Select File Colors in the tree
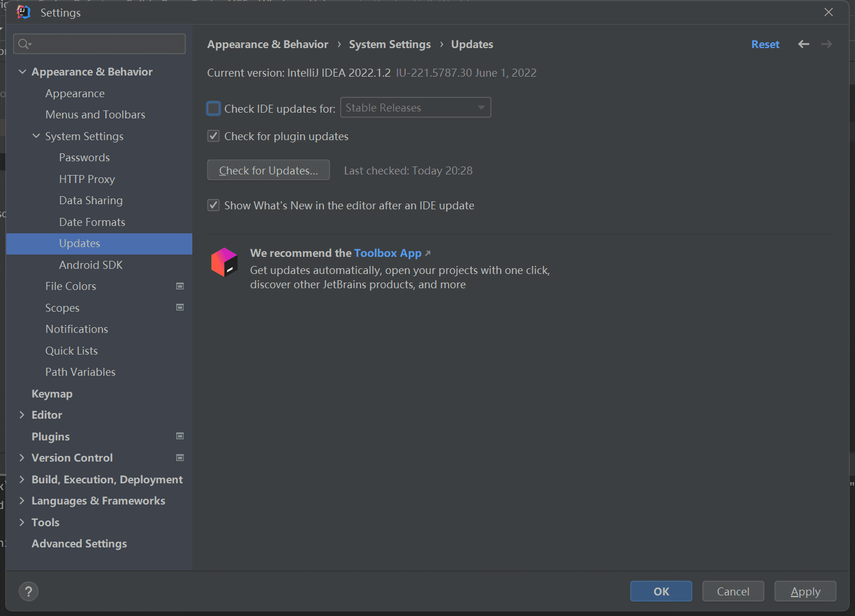 tap(70, 286)
